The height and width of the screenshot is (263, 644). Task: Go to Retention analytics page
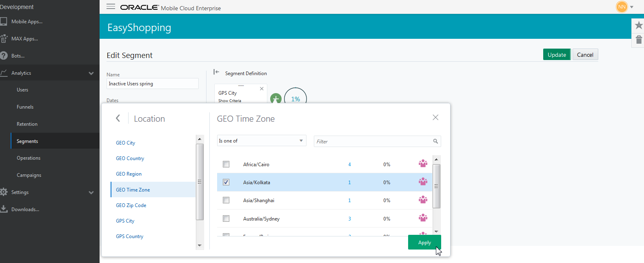click(x=27, y=124)
